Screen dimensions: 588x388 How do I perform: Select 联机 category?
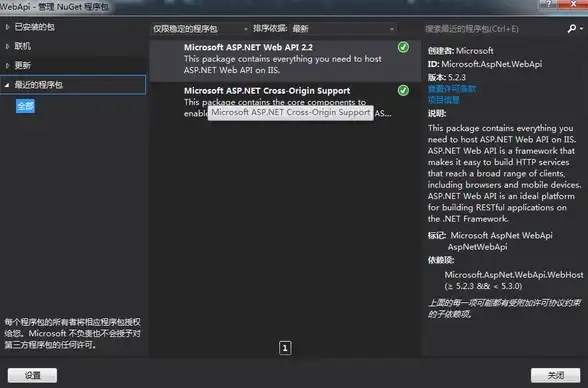(x=22, y=46)
